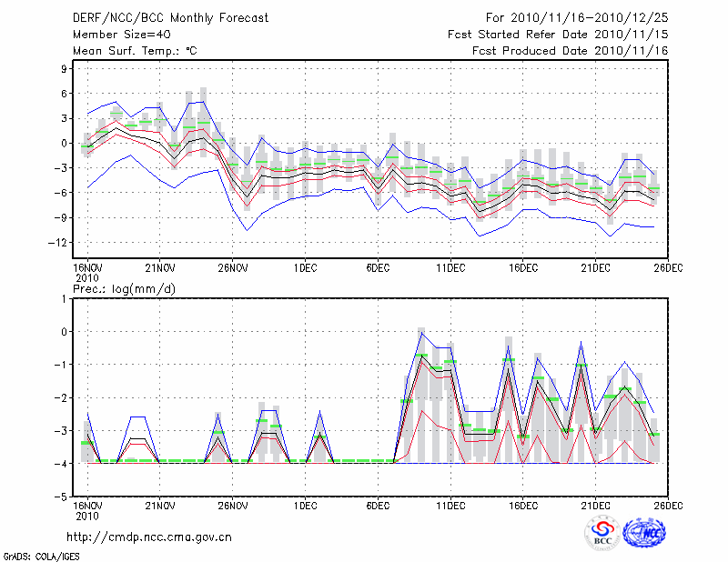Screen dimensions: 728x562
Task: Select the Fcst Produced Date line
Action: pos(571,51)
